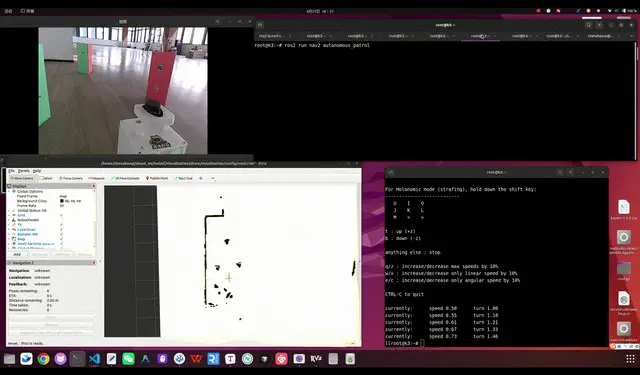Open Trash from the dock
Image resolution: width=640 pixels, height=375 pixels.
[x=350, y=359]
